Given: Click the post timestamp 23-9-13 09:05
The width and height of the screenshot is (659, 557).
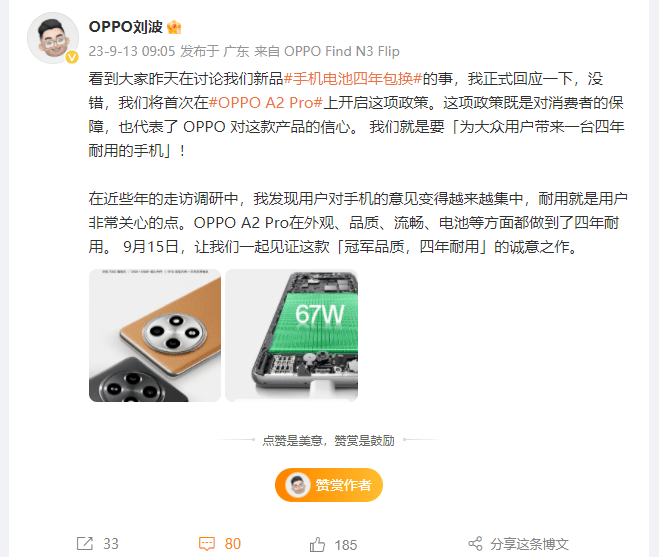Looking at the screenshot, I should (x=132, y=51).
